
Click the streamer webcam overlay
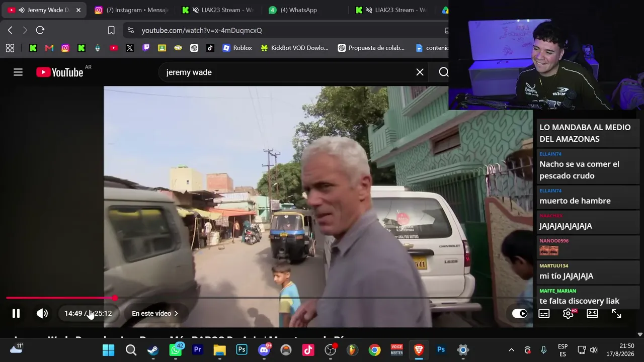click(546, 55)
